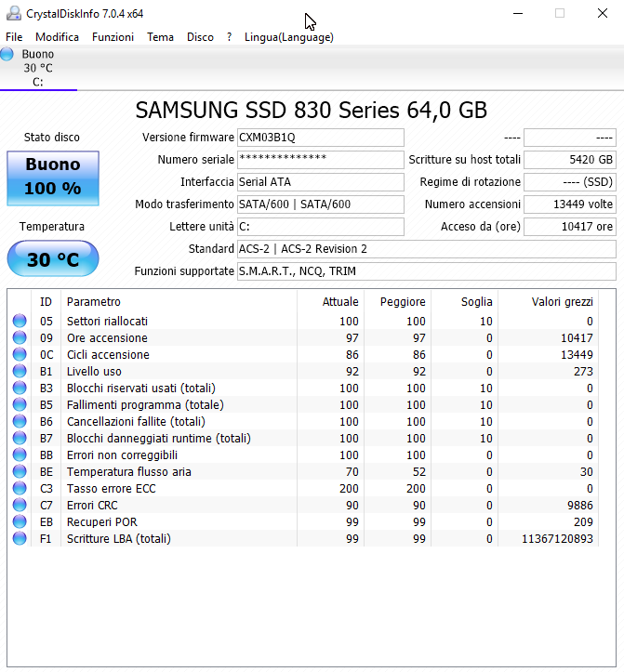Select the Errori CRC parameter text
This screenshot has width=624, height=672.
(x=92, y=506)
